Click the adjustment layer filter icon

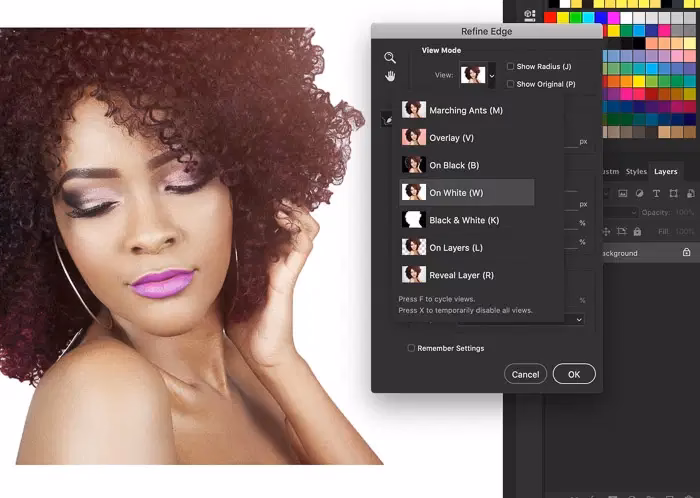pyautogui.click(x=639, y=193)
